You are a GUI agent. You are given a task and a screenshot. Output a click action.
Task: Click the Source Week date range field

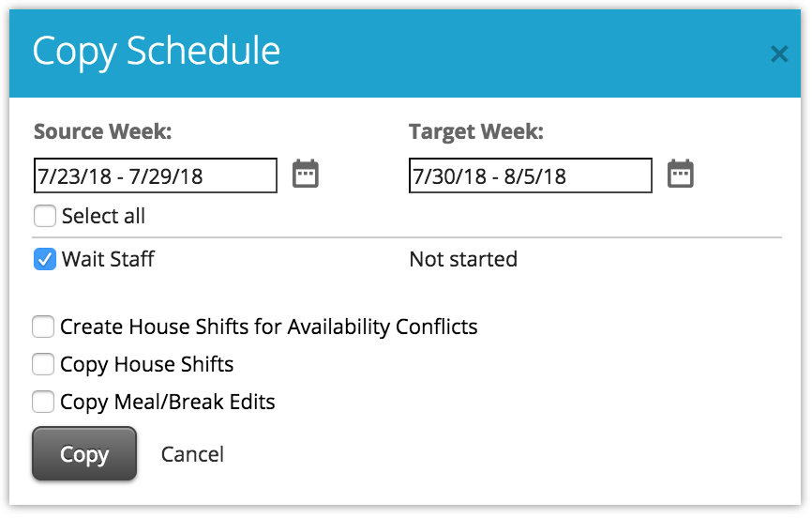tap(155, 175)
